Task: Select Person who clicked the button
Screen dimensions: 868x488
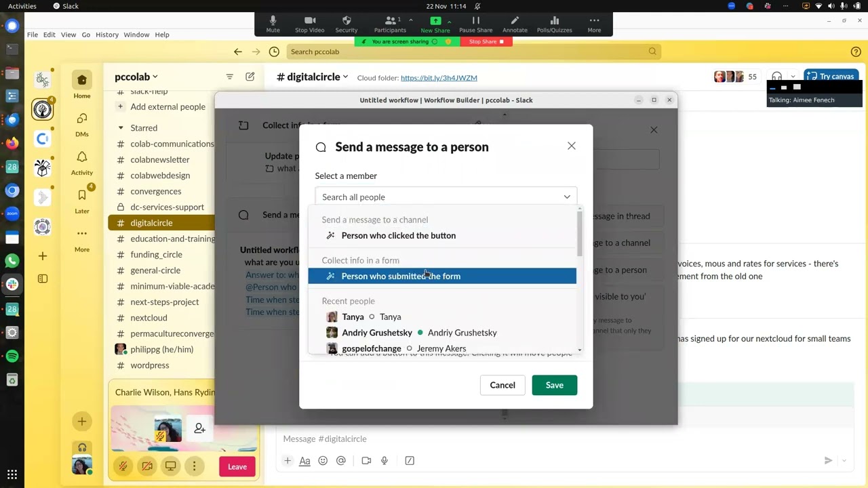Action: tap(442, 235)
